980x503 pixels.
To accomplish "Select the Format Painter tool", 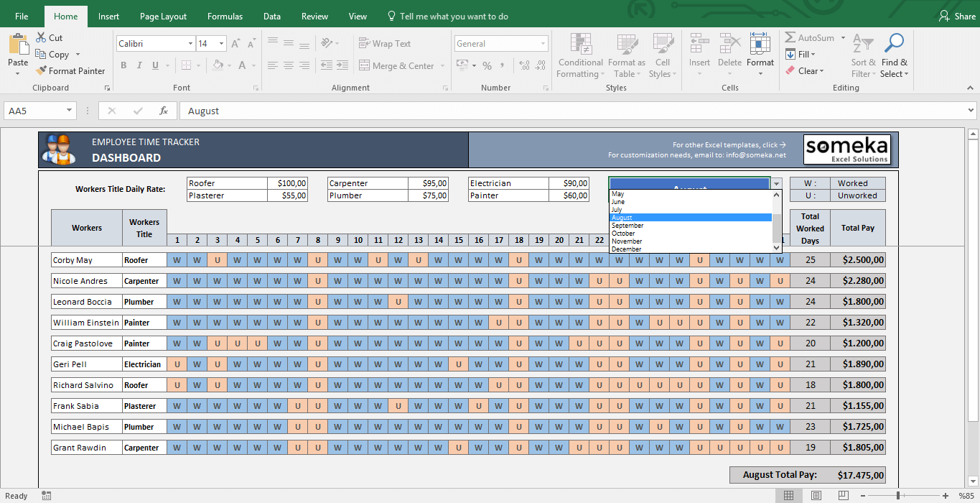I will click(x=70, y=70).
